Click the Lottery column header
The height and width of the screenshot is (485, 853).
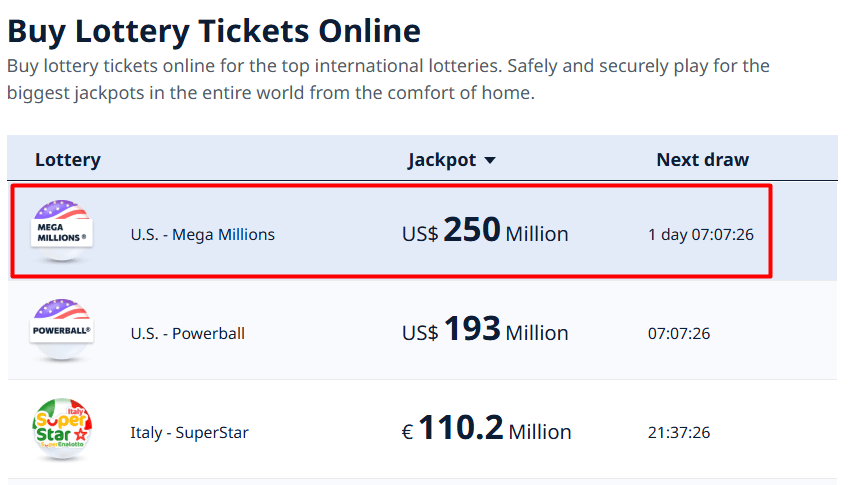coord(68,160)
